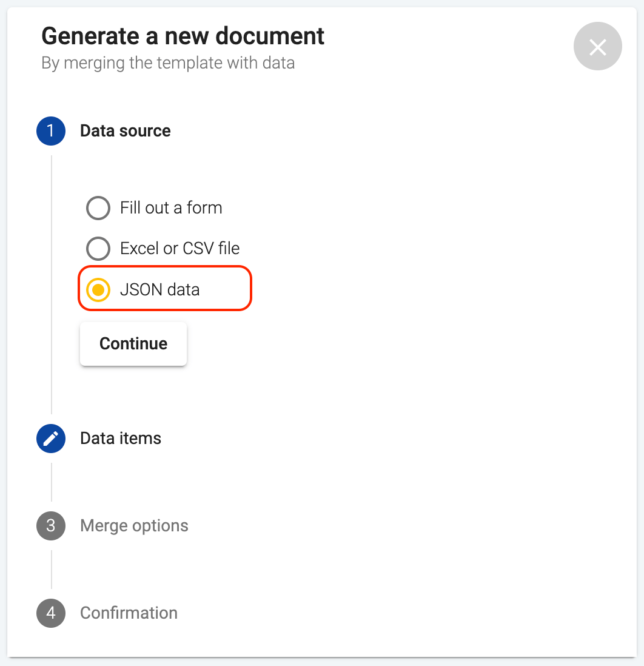Select the Fill out a form option

click(x=98, y=207)
